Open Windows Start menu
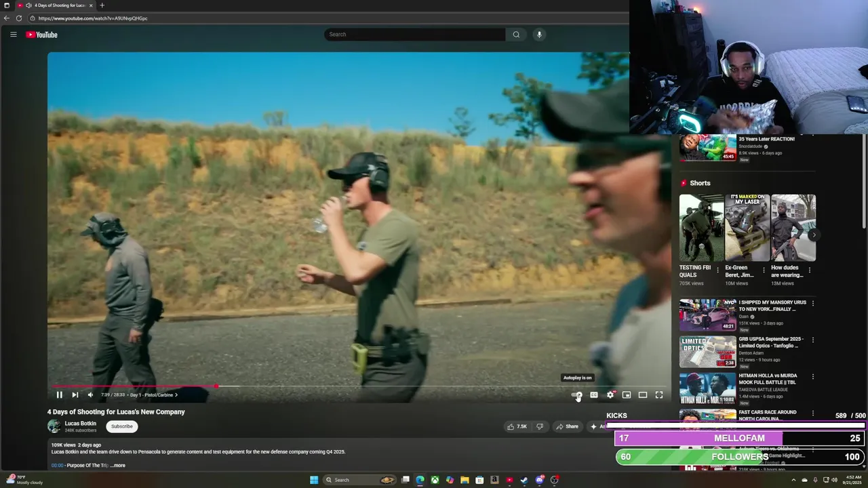Screen dimensions: 868x488 tap(314, 480)
